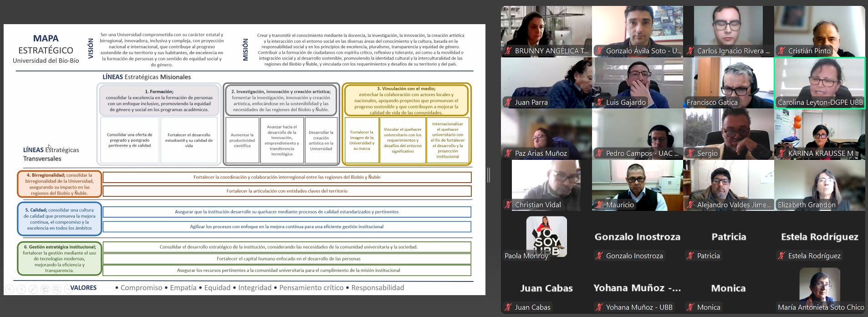Click the muted mic icon beside Patricia's small label

pyautogui.click(x=690, y=256)
